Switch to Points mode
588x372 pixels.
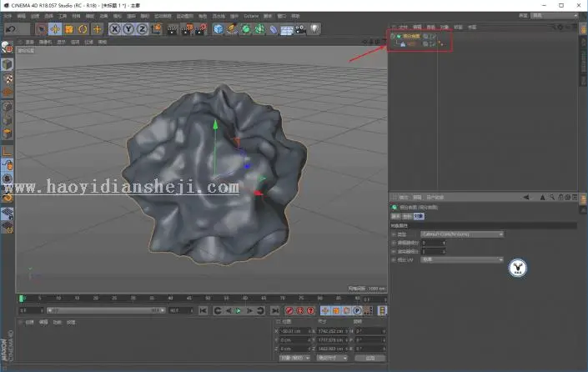pos(8,106)
